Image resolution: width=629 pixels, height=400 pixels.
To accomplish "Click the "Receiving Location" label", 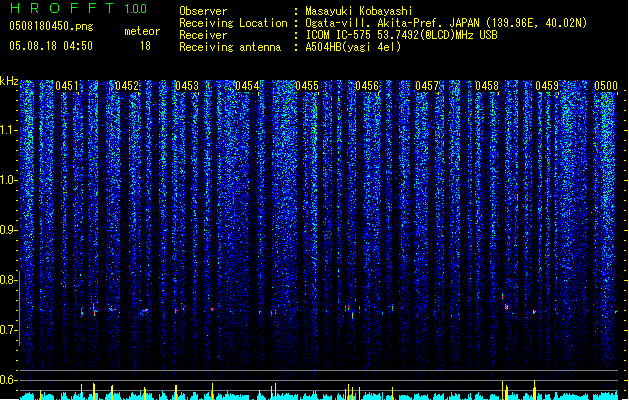I will point(233,23).
